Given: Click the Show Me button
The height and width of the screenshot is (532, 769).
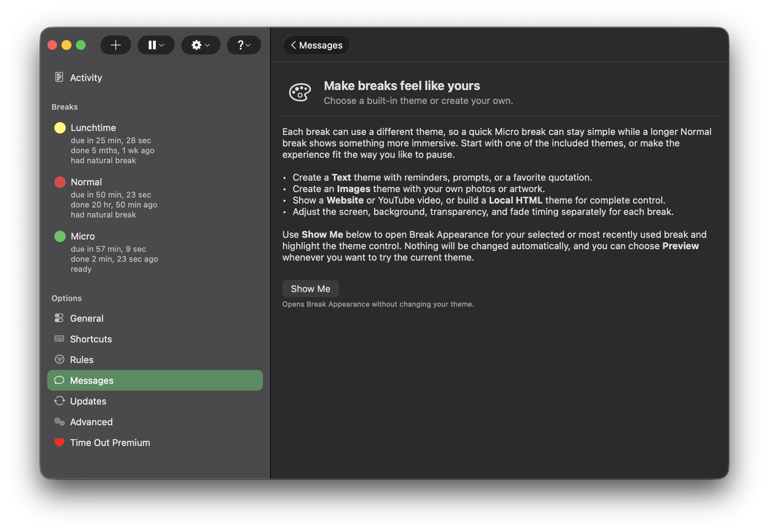Looking at the screenshot, I should tap(310, 289).
